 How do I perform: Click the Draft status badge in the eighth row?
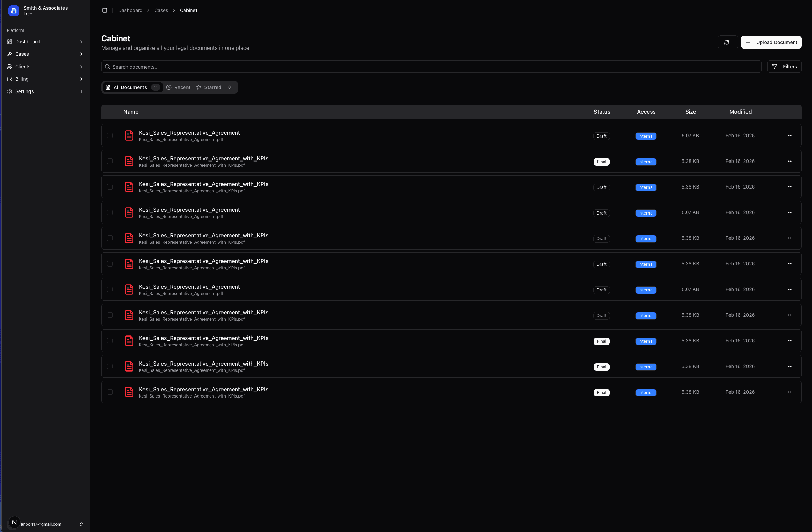(601, 316)
